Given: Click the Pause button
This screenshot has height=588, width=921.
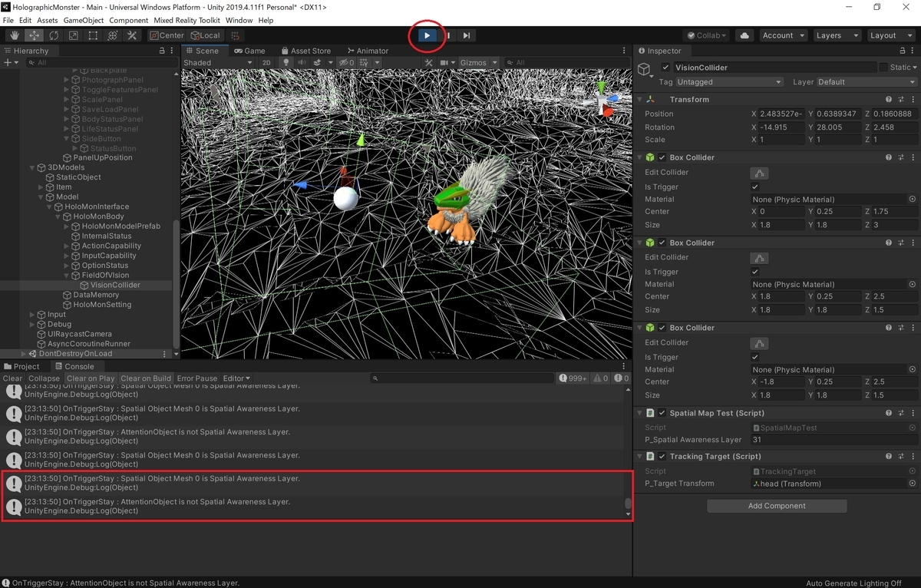Looking at the screenshot, I should pos(447,35).
